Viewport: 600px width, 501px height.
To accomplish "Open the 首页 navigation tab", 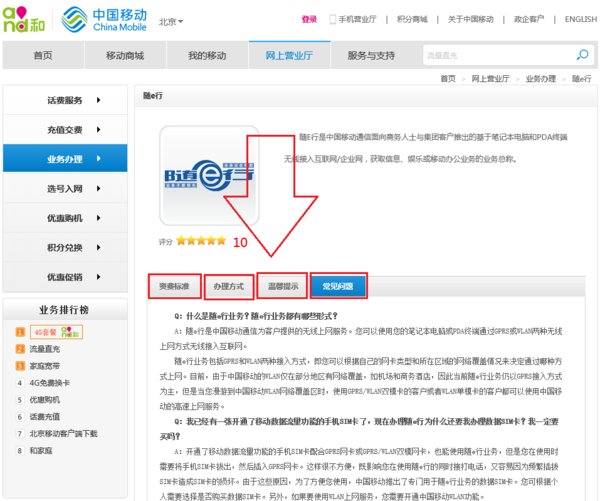I will click(43, 55).
